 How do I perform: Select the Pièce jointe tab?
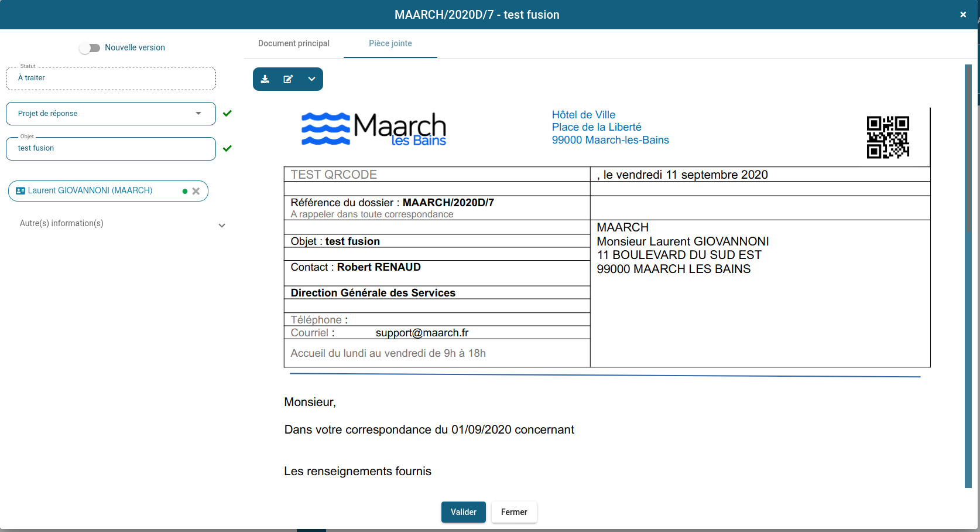point(390,43)
